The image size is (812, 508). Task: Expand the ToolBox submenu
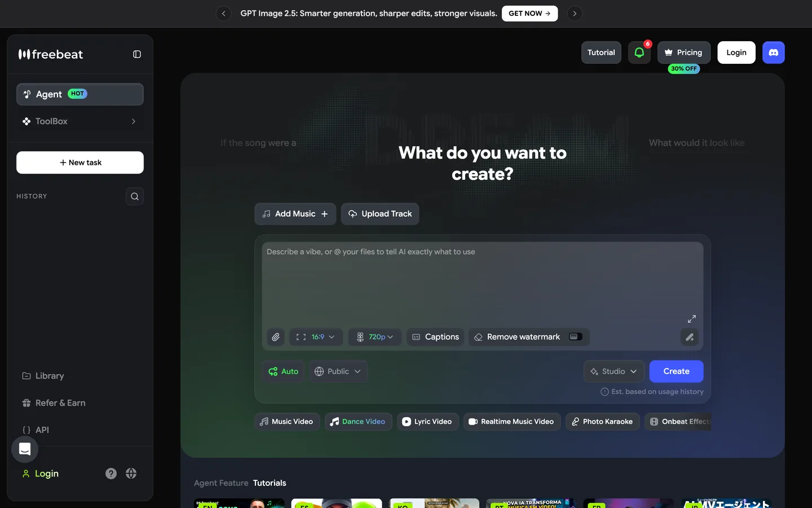click(80, 121)
